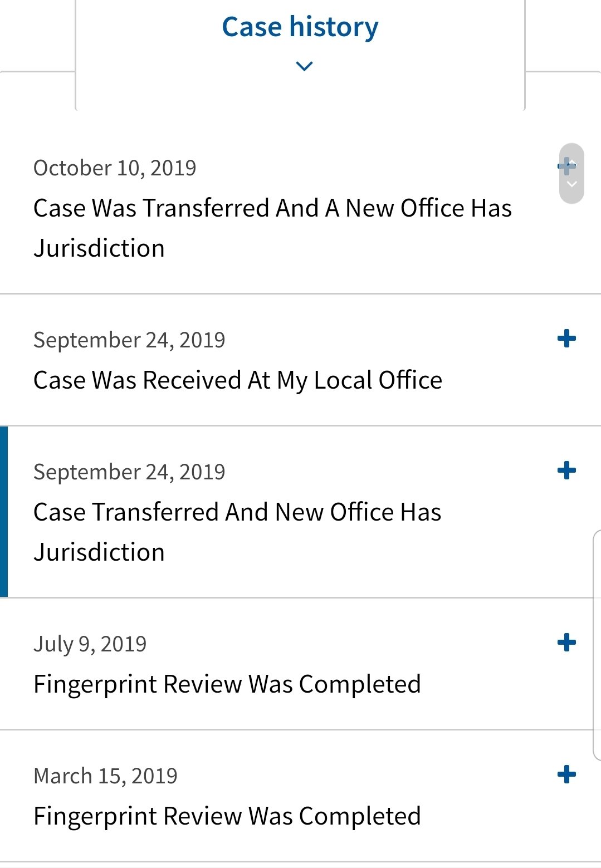Screen dimensions: 601x868
Task: Click the side panel edge at right
Action: click(597, 645)
